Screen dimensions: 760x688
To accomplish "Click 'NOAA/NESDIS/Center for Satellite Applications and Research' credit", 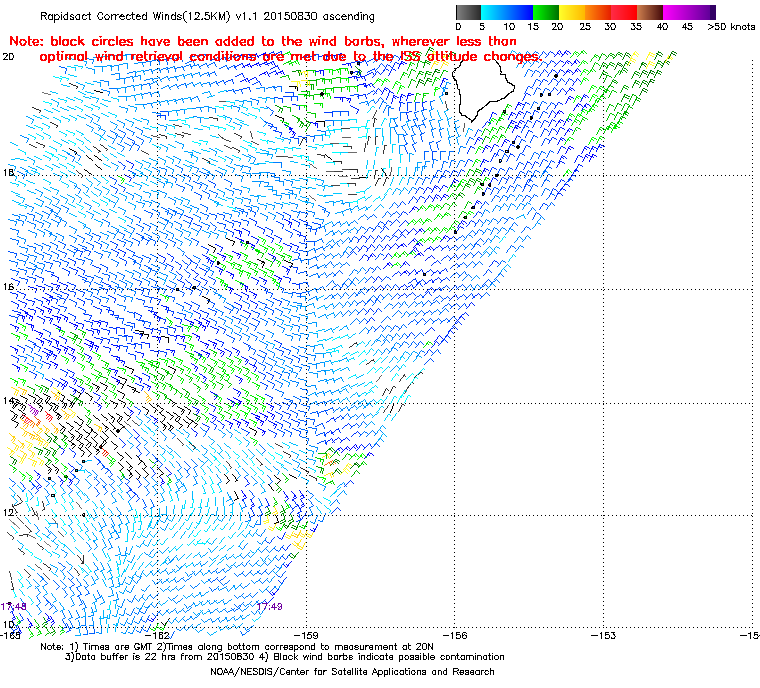I will pyautogui.click(x=352, y=672).
